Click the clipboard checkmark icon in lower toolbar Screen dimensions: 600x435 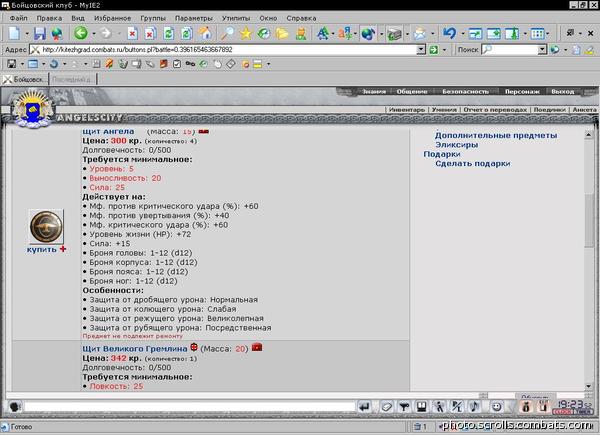[x=177, y=64]
